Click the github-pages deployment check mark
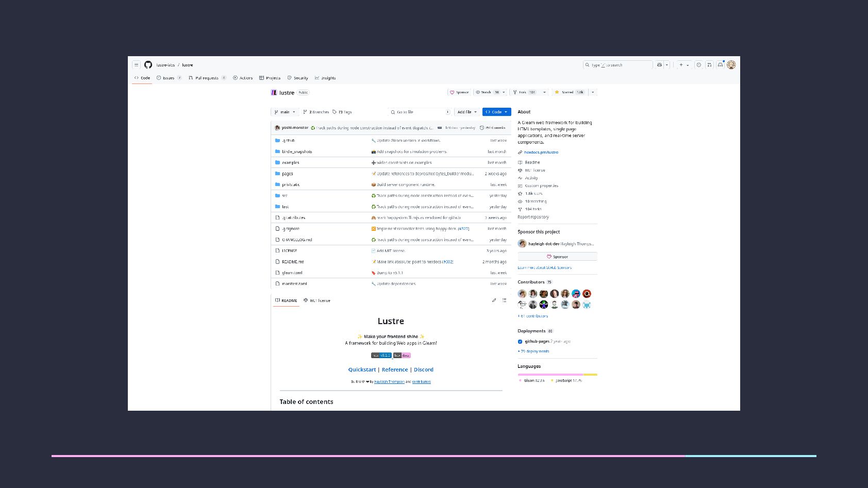 coord(520,342)
